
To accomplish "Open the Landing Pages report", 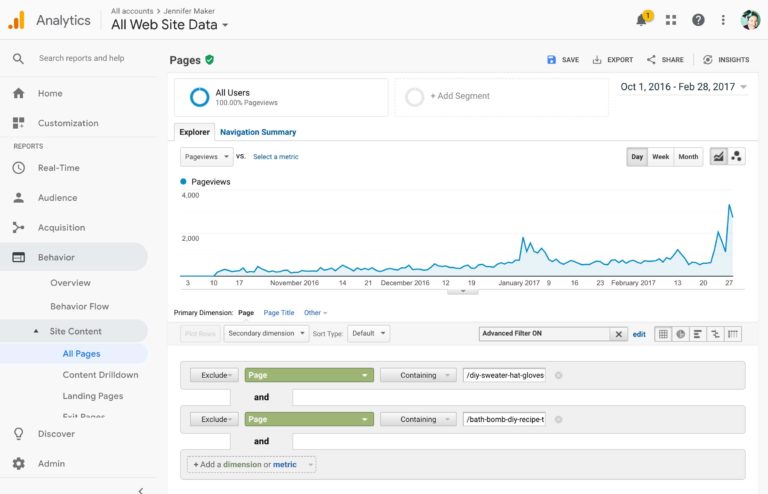I will [93, 396].
